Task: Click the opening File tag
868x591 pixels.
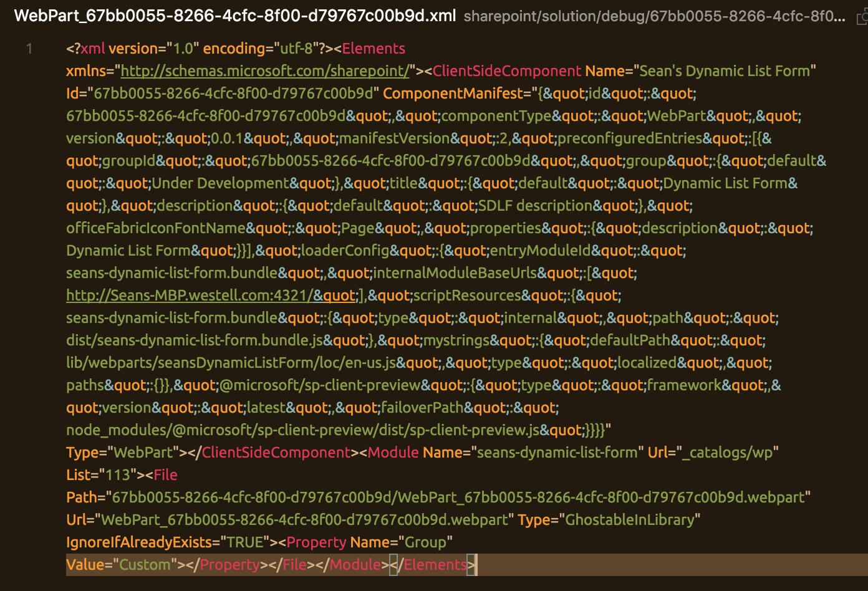Action: coord(165,475)
